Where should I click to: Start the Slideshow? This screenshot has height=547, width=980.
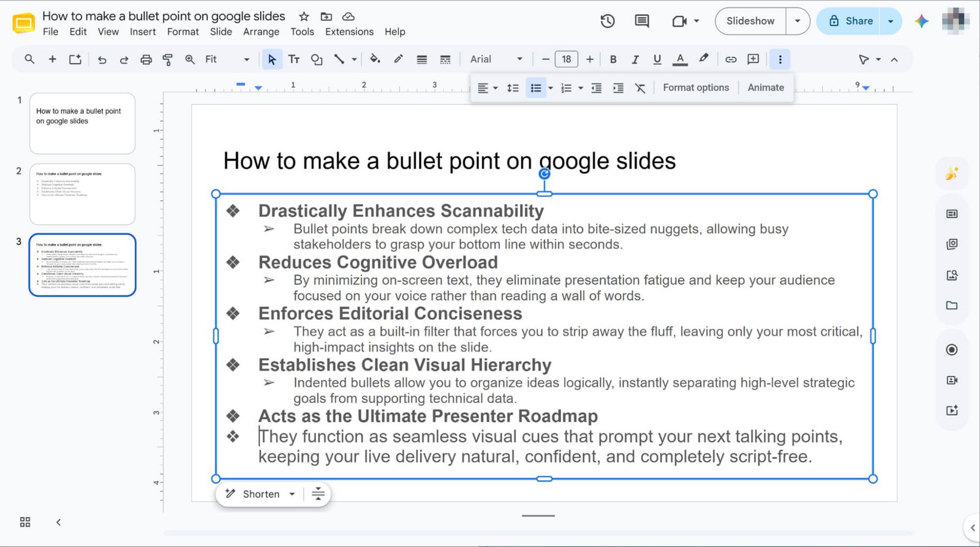tap(750, 21)
